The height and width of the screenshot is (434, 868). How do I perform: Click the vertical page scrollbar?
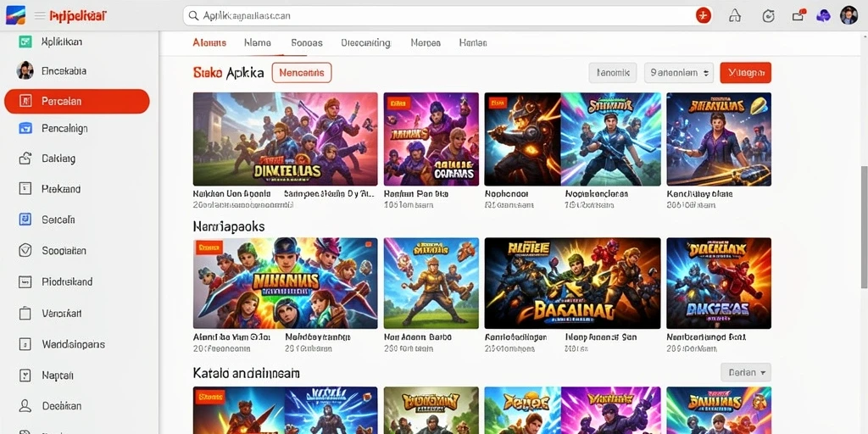point(864,227)
